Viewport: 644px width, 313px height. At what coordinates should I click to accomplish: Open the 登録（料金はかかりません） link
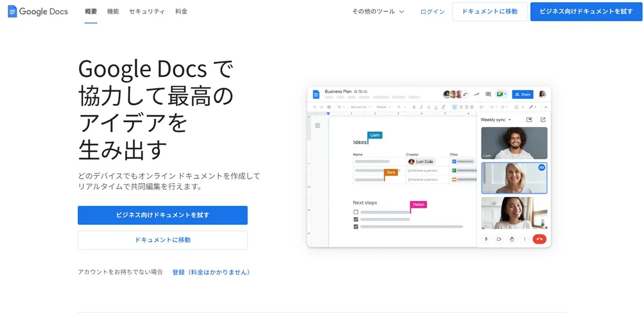[x=211, y=272]
